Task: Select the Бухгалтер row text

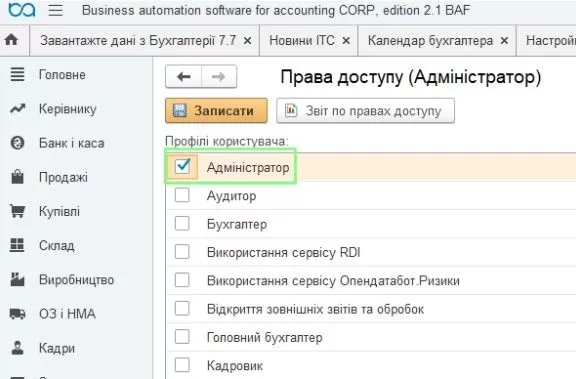Action: [237, 224]
